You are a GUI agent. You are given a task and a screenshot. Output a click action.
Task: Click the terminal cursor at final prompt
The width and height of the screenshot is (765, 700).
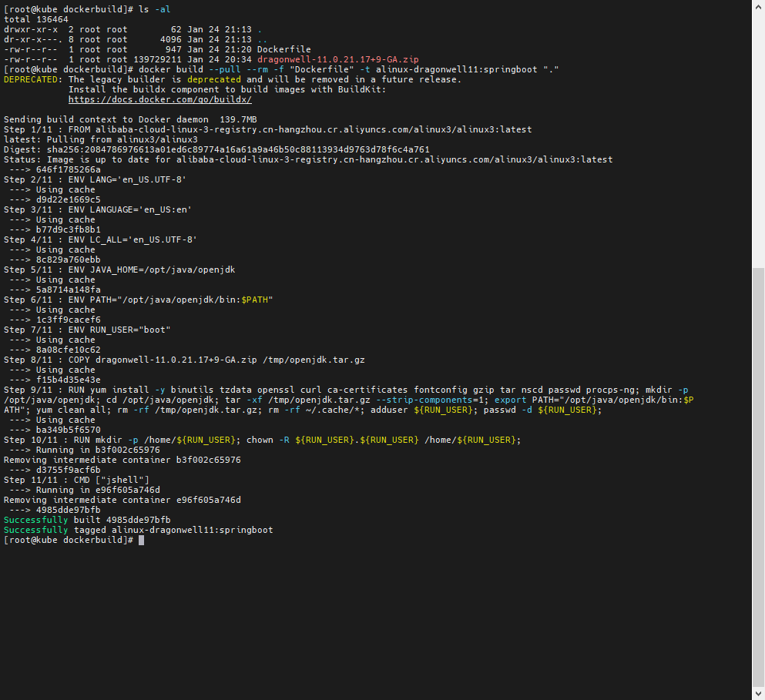141,541
